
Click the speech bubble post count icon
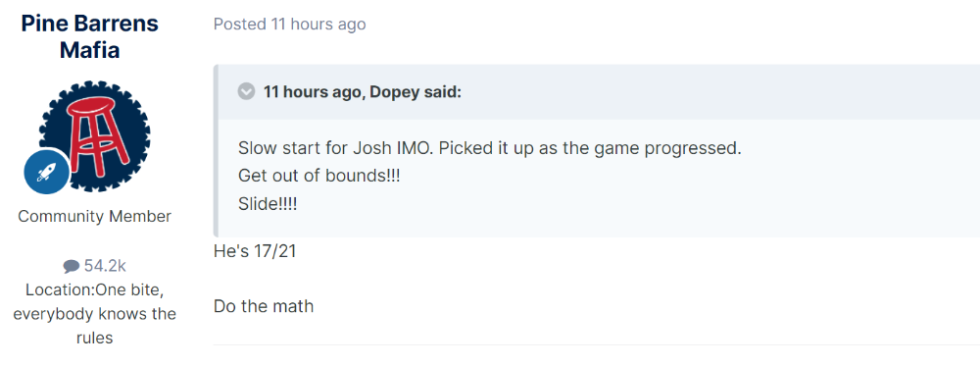click(72, 267)
